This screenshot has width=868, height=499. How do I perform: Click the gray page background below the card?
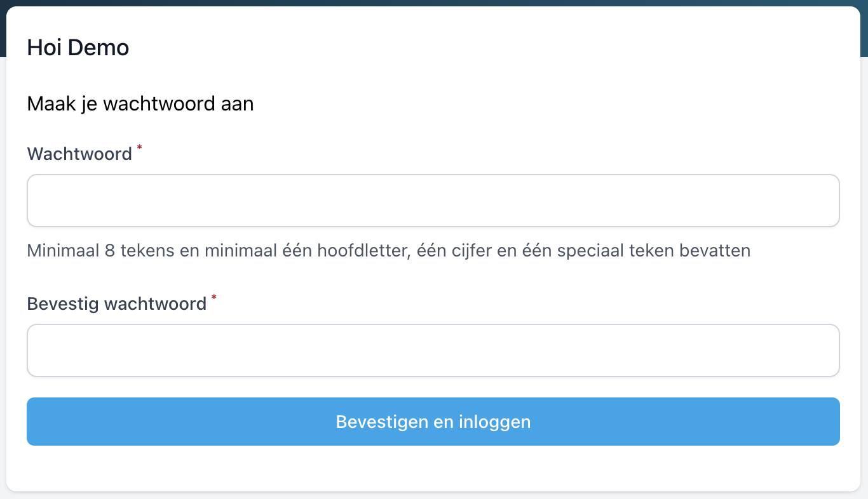click(434, 495)
